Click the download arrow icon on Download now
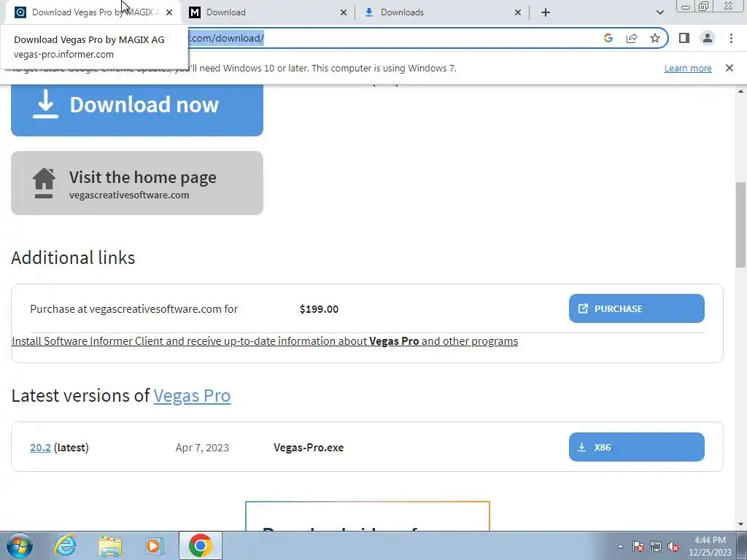The height and width of the screenshot is (560, 747). point(45,104)
